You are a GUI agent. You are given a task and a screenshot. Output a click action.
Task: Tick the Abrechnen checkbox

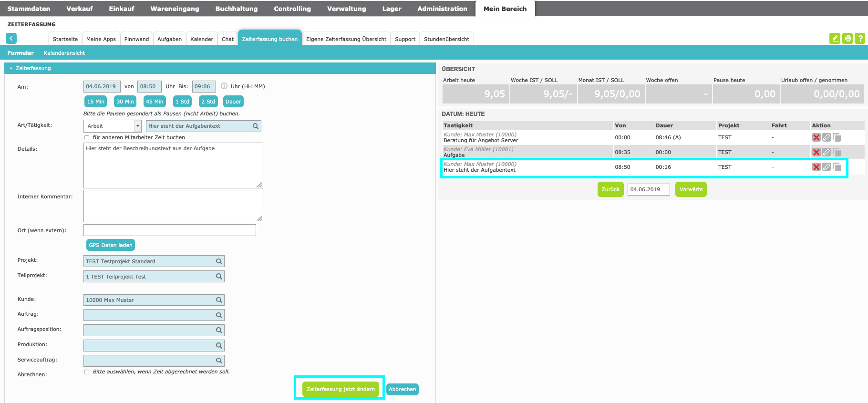(87, 372)
